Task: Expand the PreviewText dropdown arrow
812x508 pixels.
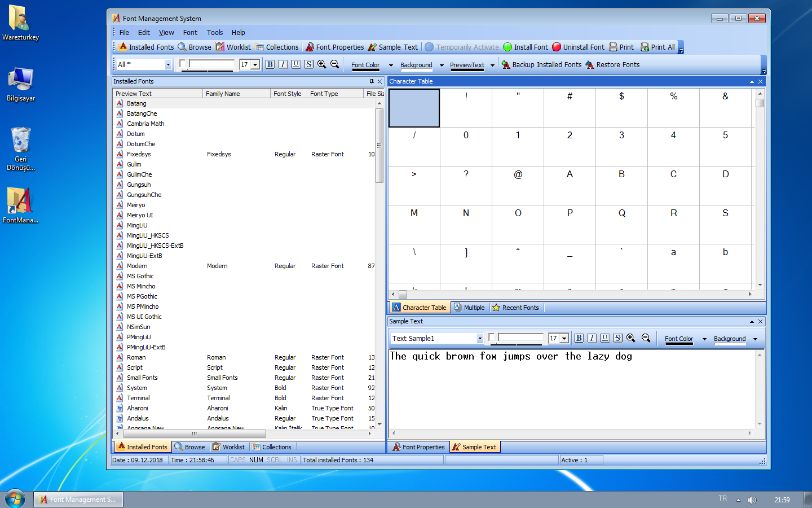Action: point(492,65)
